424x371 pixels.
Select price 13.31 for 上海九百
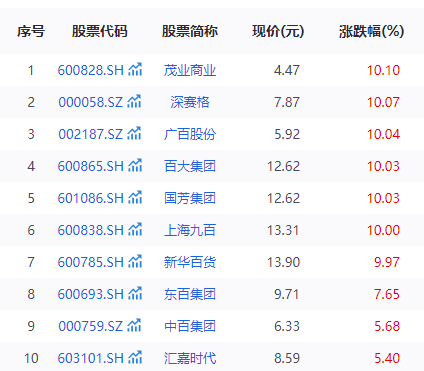283,230
